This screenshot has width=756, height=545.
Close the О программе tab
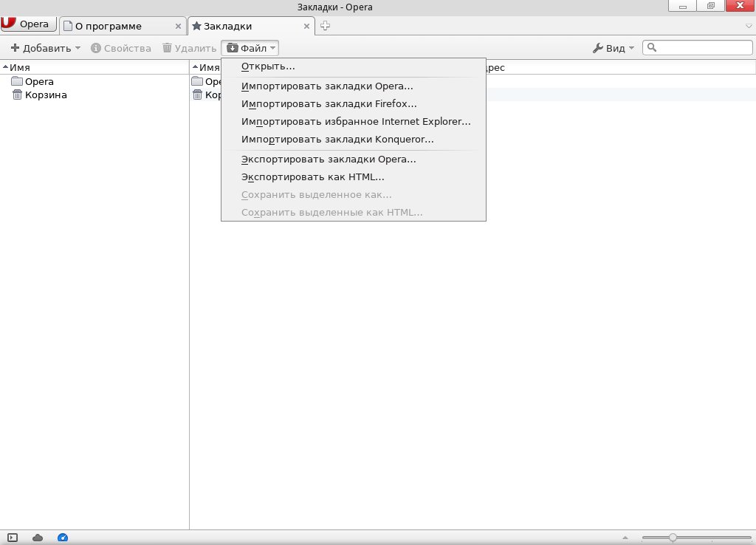click(178, 26)
